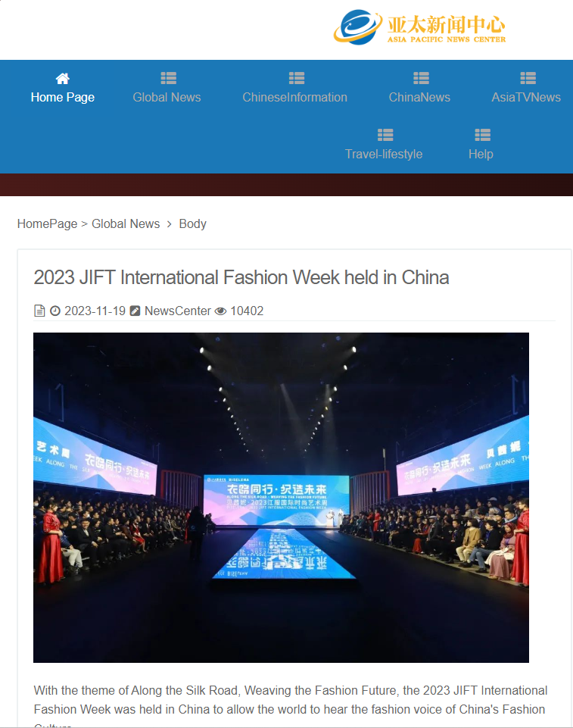Image resolution: width=573 pixels, height=728 pixels.
Task: Click the list icon above Global News
Action: click(x=169, y=78)
